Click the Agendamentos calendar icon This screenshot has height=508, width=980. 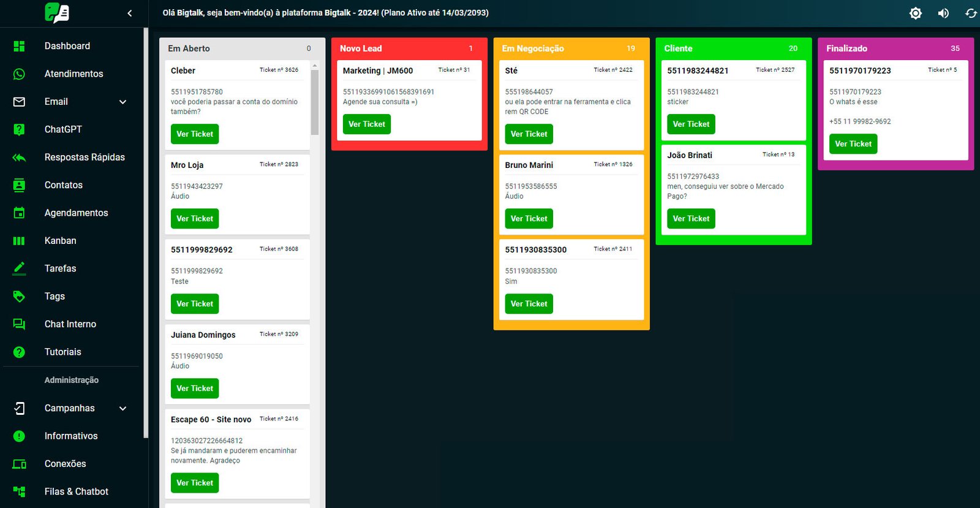(x=19, y=213)
